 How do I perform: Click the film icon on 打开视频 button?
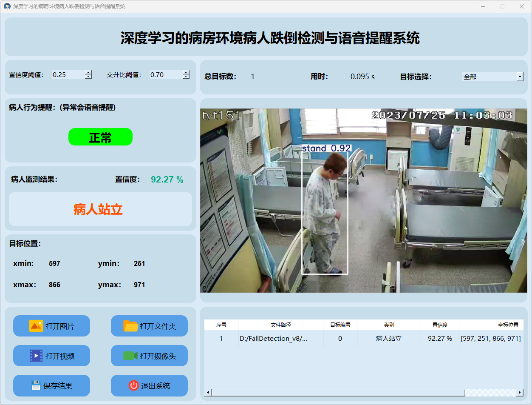coord(36,356)
